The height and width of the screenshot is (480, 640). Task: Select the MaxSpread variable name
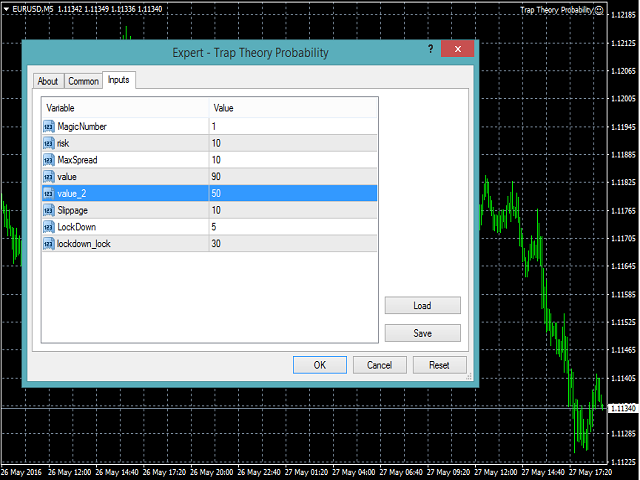[x=78, y=160]
